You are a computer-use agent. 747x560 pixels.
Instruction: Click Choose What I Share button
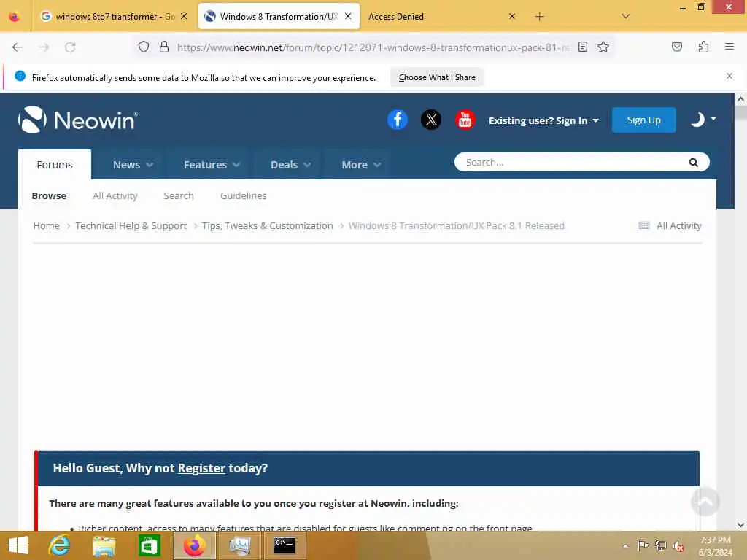point(437,77)
